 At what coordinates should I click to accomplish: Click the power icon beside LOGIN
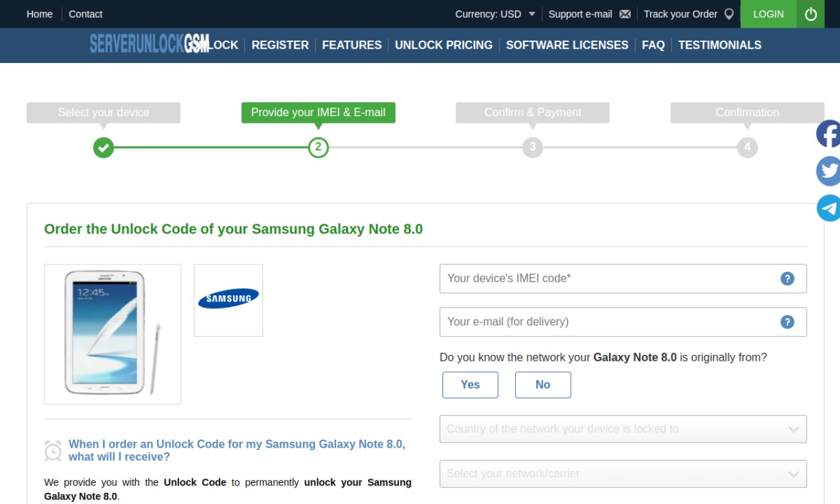click(810, 14)
